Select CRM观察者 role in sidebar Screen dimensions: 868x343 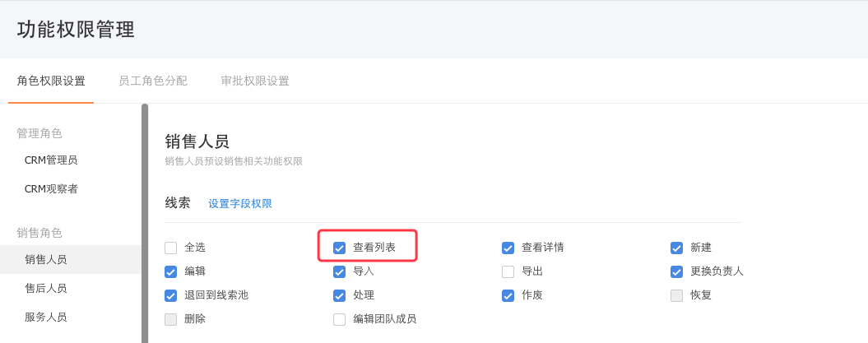[51, 188]
